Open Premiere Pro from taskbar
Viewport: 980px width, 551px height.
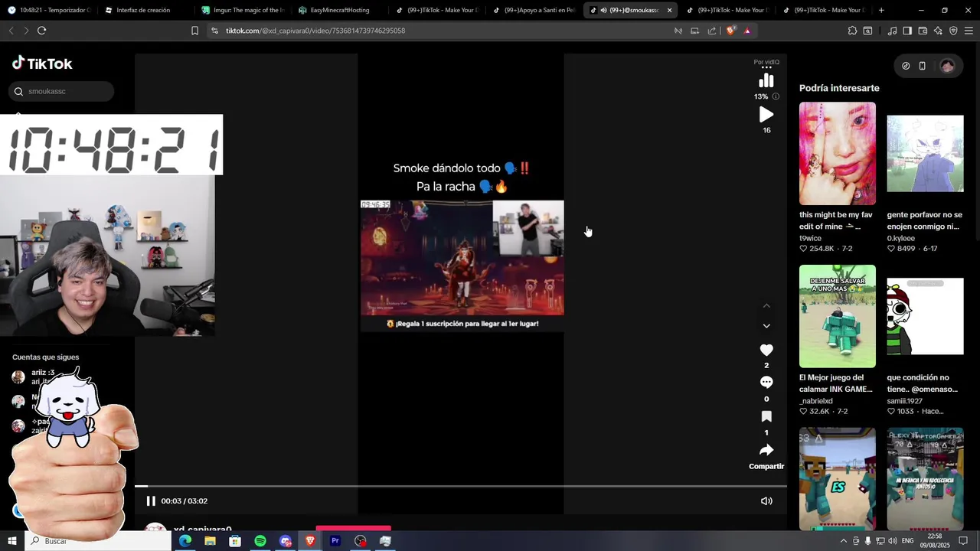[x=335, y=541]
